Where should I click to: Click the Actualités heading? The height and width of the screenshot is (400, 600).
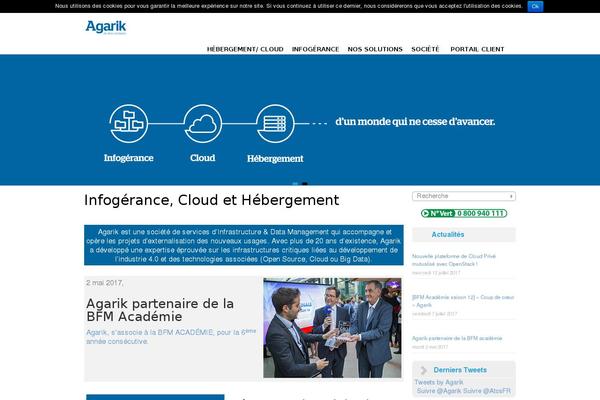448,235
